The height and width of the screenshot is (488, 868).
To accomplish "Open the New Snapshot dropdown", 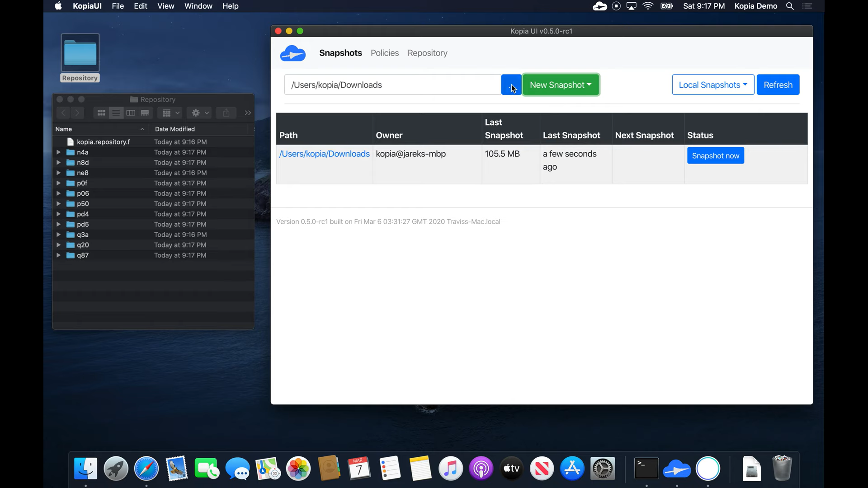I will (561, 85).
